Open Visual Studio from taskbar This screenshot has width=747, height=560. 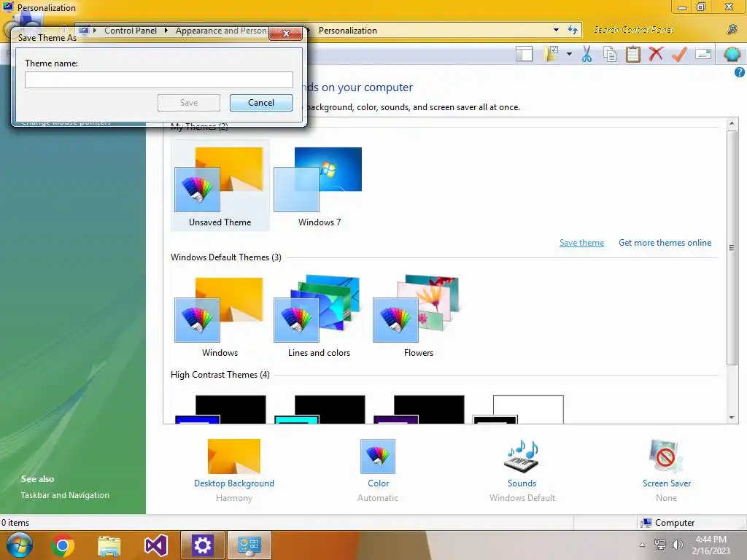point(156,545)
